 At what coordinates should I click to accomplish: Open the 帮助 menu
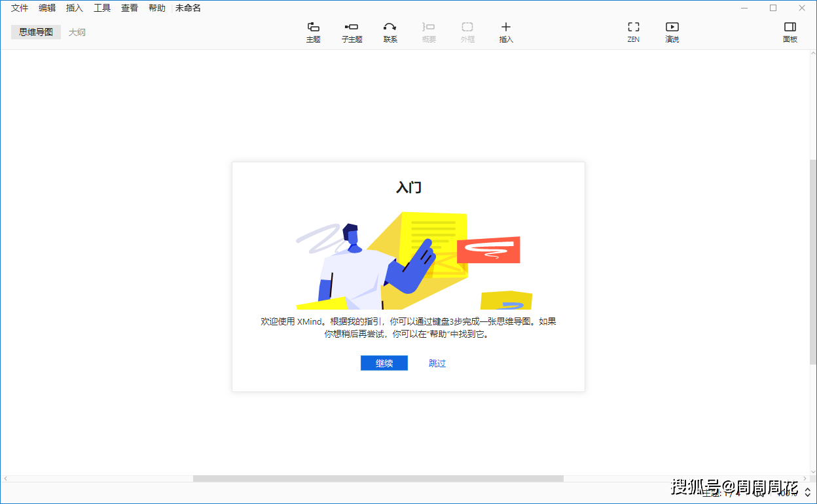157,8
